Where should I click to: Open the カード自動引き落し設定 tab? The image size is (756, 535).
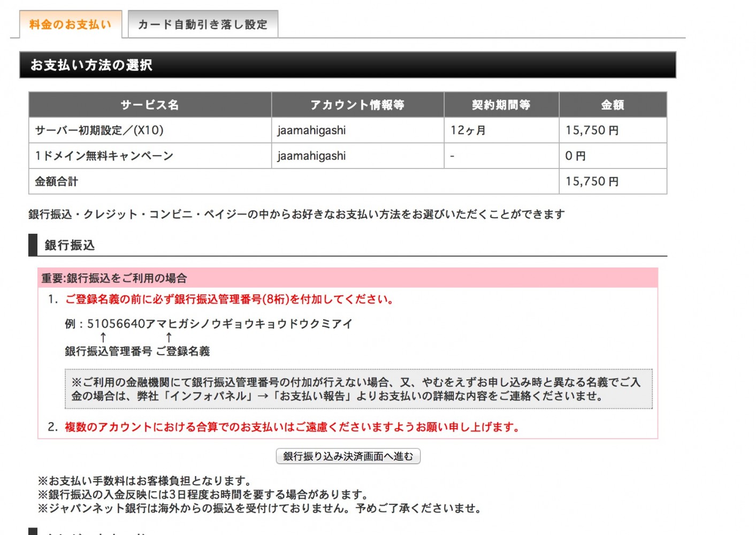click(203, 25)
